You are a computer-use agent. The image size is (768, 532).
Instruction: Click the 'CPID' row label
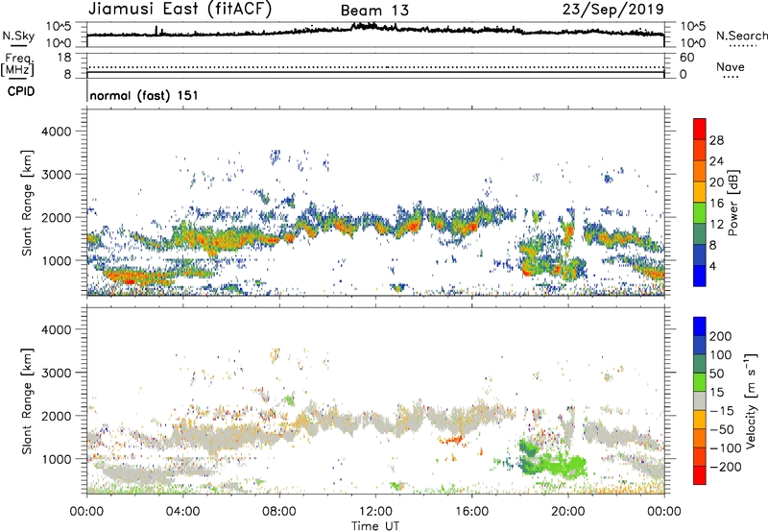tap(21, 91)
